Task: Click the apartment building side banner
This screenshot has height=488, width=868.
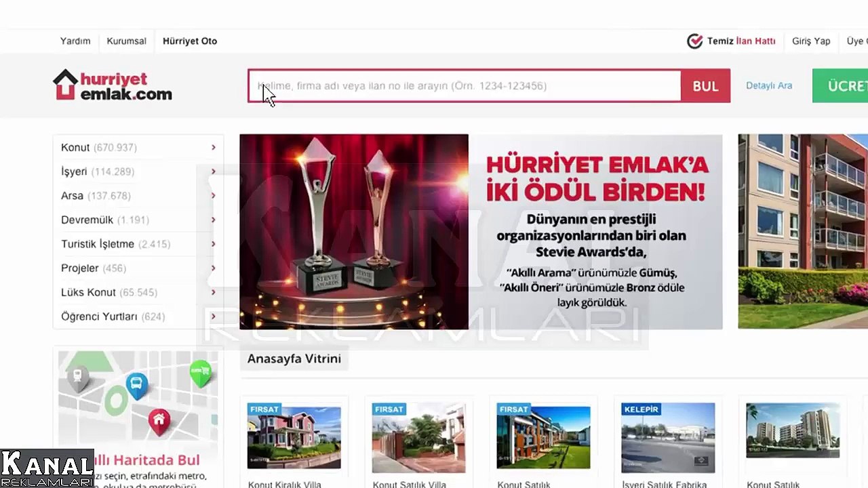Action: pyautogui.click(x=803, y=232)
